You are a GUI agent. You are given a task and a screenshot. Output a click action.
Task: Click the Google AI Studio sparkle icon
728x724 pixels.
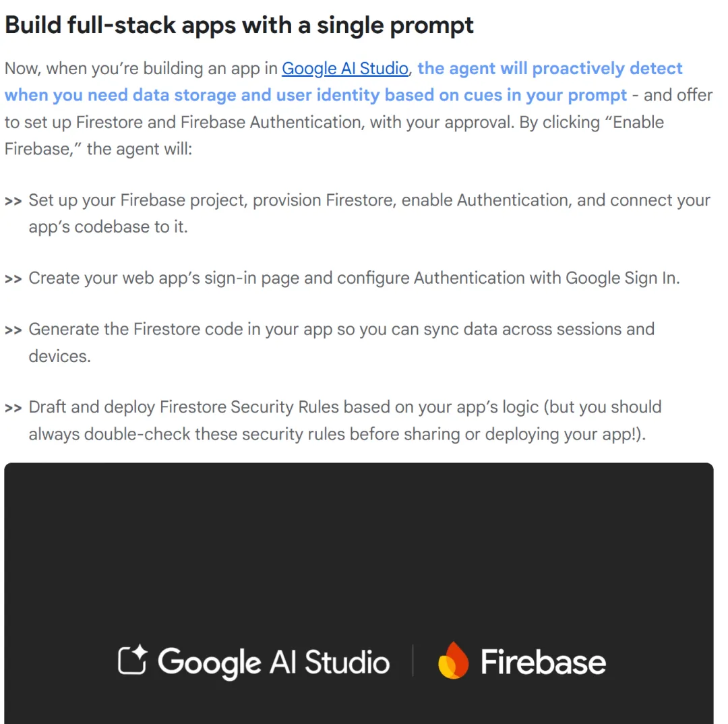point(133,660)
